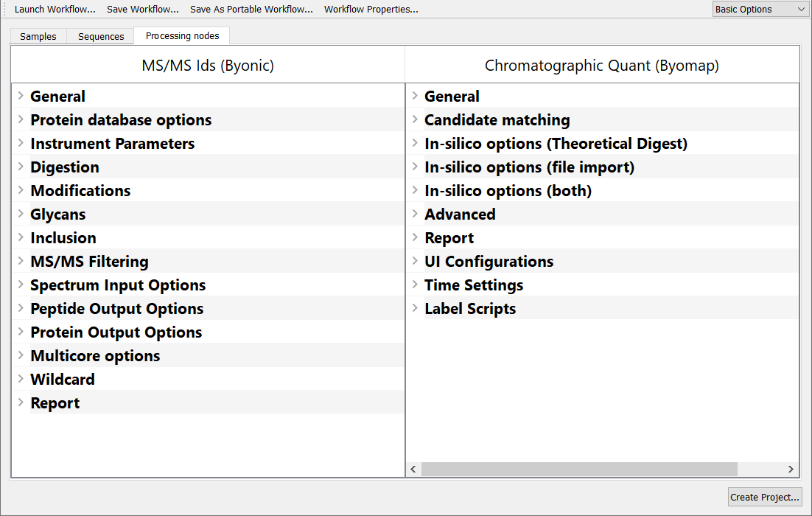
Task: Switch to the Sequences tab
Action: [101, 36]
